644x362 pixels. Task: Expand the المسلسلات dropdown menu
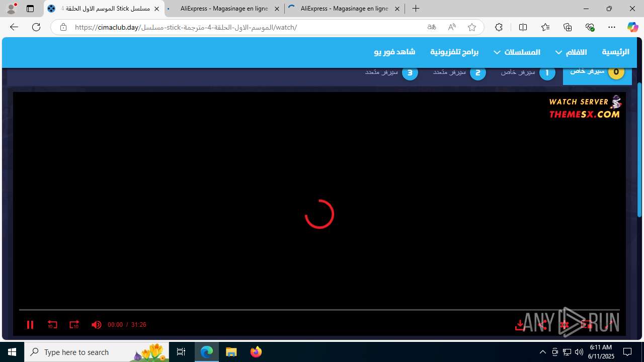pos(517,52)
